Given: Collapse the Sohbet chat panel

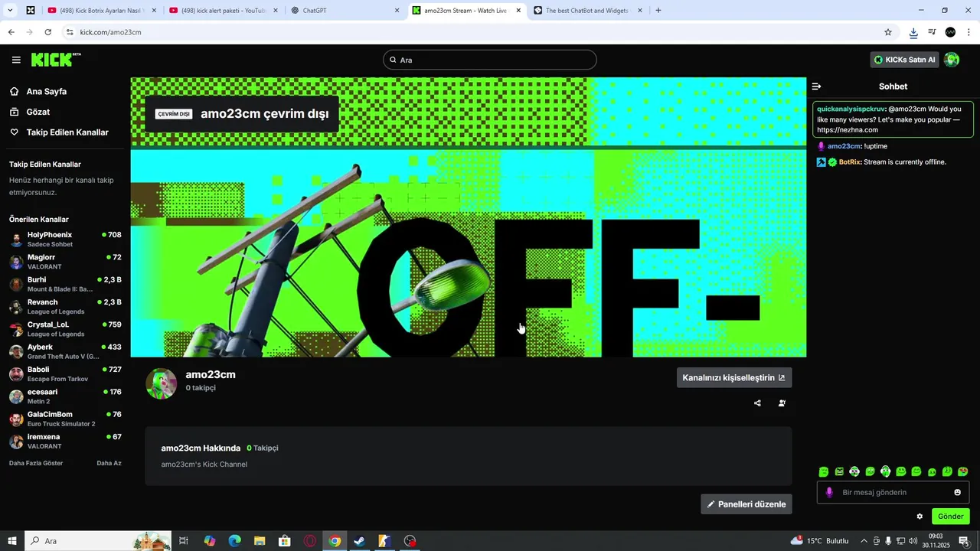Looking at the screenshot, I should (x=817, y=86).
